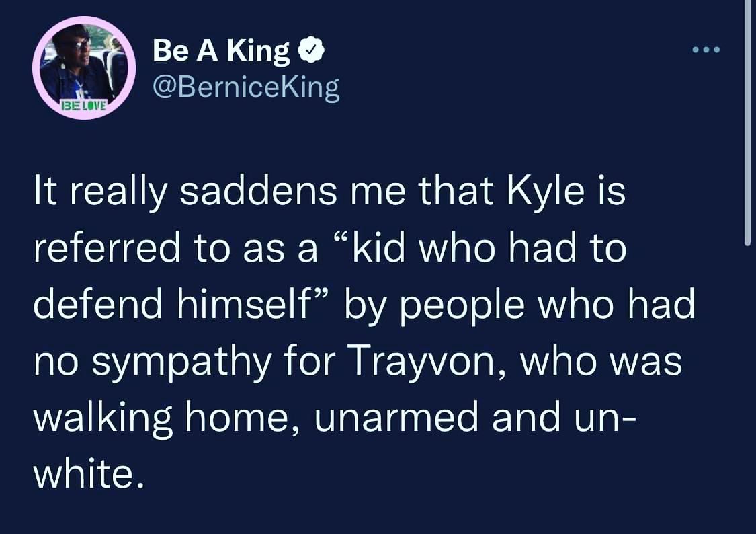Click the word unarmed in the tweet

coord(397,418)
